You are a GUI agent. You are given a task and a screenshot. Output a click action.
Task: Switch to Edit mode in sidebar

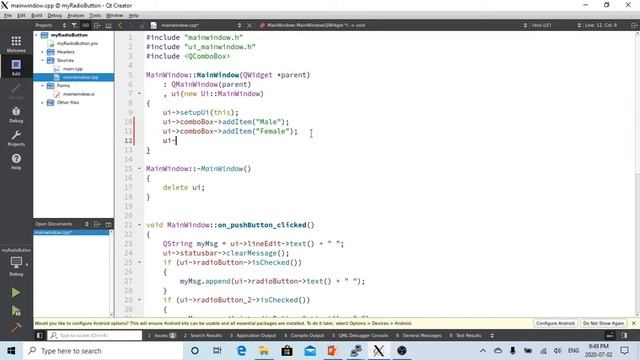pos(16,67)
